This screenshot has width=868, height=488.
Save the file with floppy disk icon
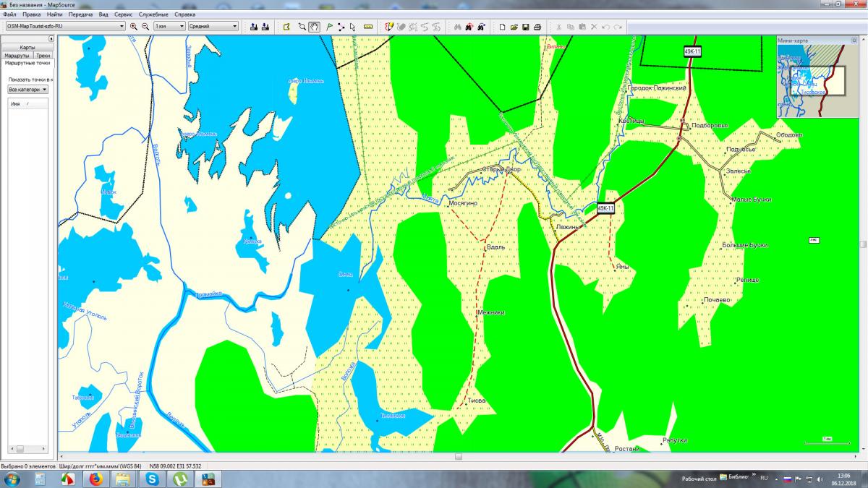(526, 27)
